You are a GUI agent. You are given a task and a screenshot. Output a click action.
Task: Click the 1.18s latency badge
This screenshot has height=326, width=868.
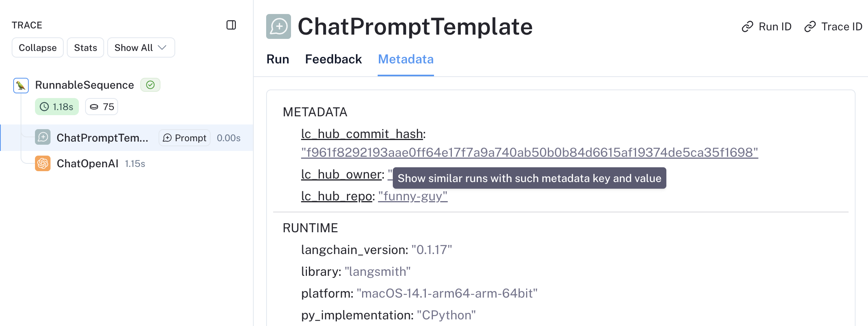[57, 107]
